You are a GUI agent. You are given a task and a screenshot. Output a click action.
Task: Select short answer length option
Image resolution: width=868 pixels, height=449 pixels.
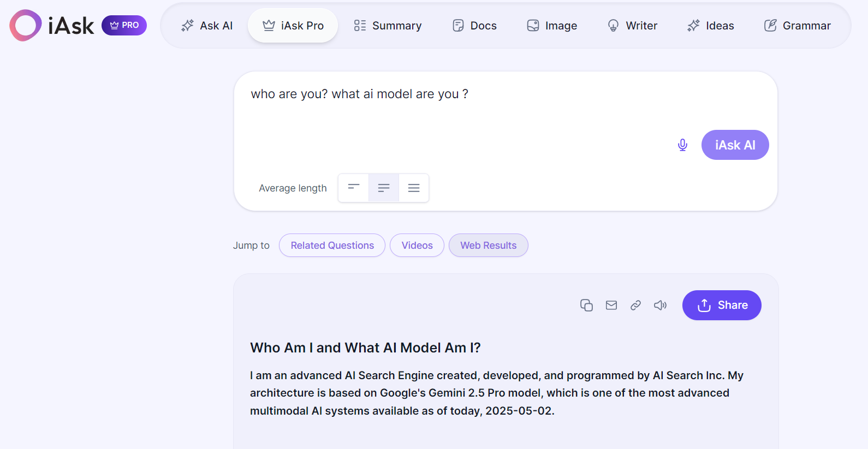point(354,188)
